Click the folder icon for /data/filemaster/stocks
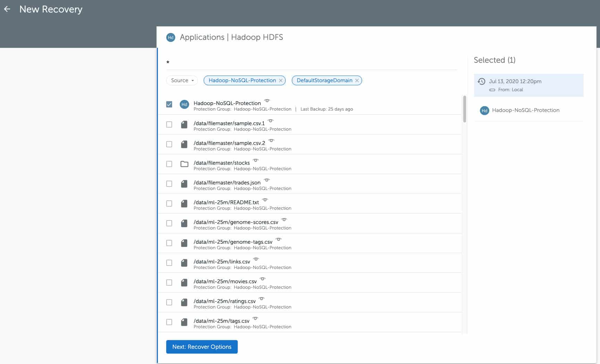 (x=184, y=164)
